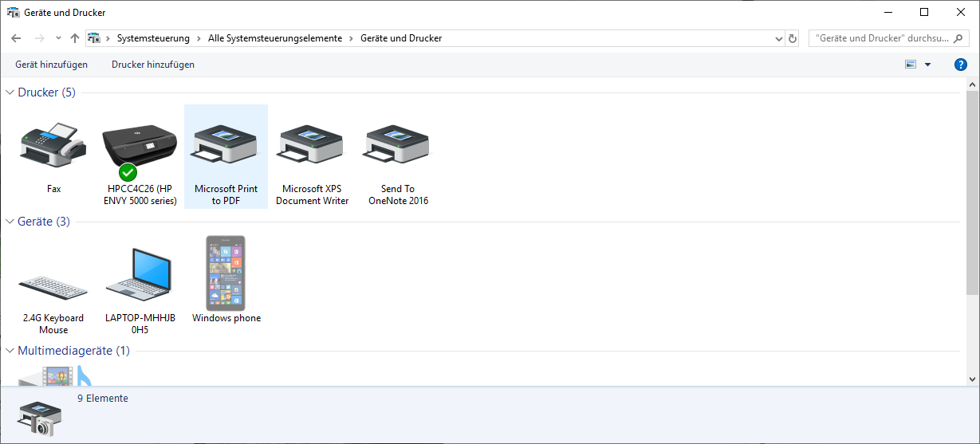980x444 pixels.
Task: Minimize the Geräte und Drucker window
Action: click(888, 12)
